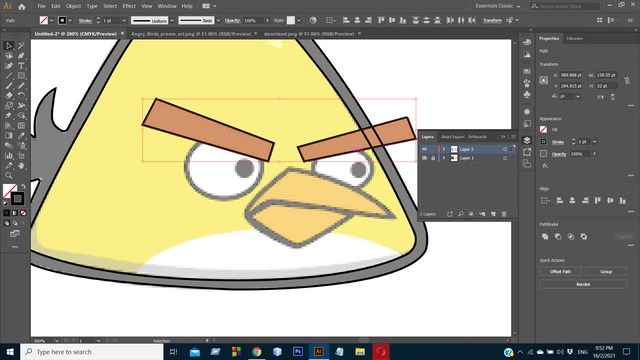
Task: Expand Layer 1 contents arrow
Action: (444, 158)
